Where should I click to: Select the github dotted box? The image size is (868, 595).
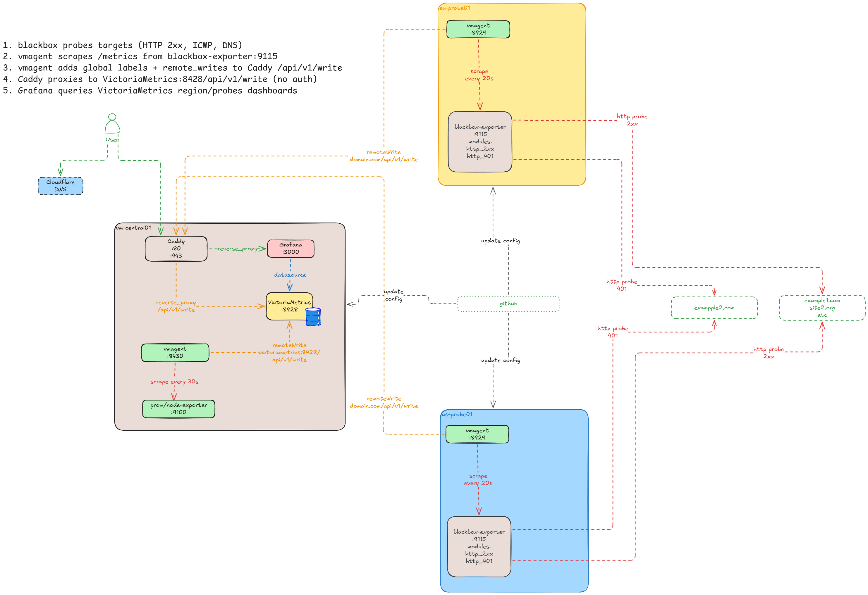(508, 304)
